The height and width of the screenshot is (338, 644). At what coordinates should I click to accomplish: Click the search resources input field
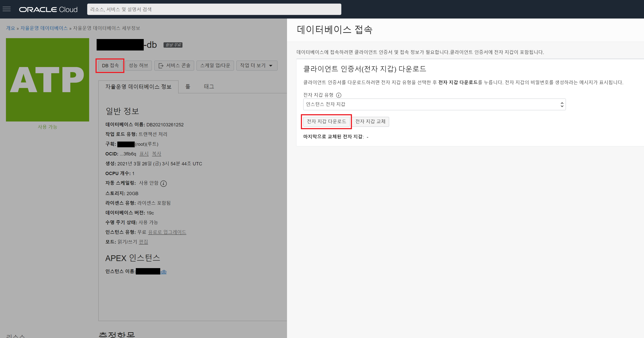pos(214,9)
